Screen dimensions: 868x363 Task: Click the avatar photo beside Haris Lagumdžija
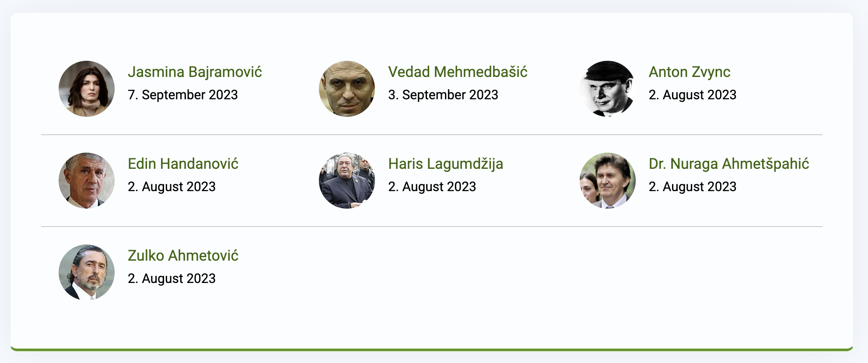[x=347, y=181]
